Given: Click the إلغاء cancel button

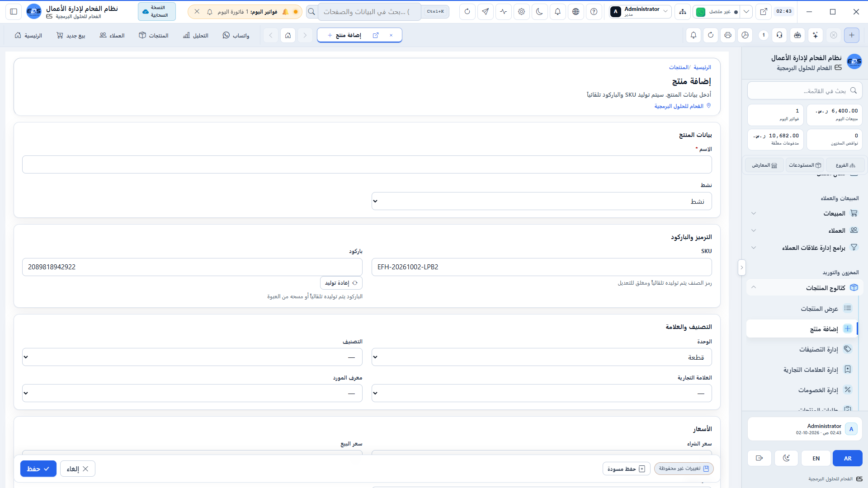Looking at the screenshot, I should [78, 469].
